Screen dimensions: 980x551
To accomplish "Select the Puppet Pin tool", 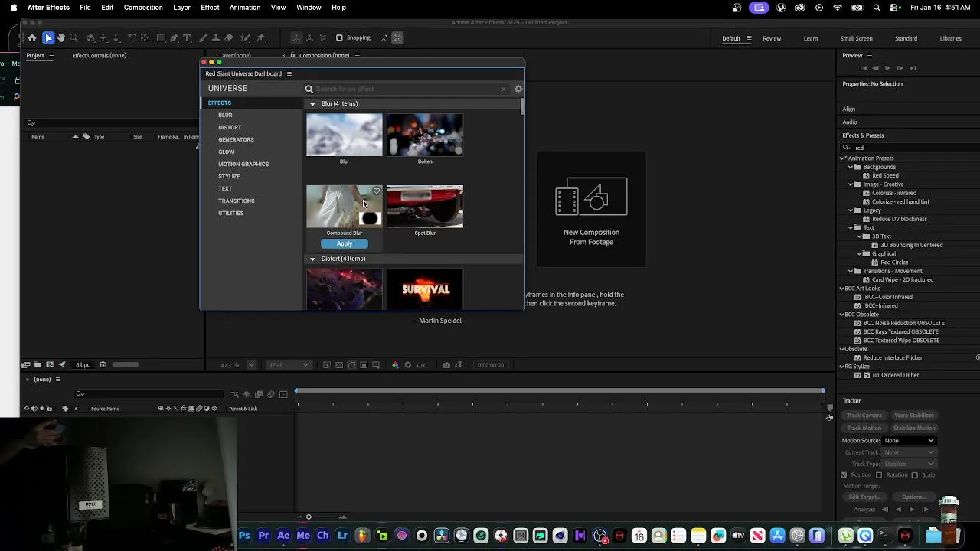I will [x=260, y=37].
